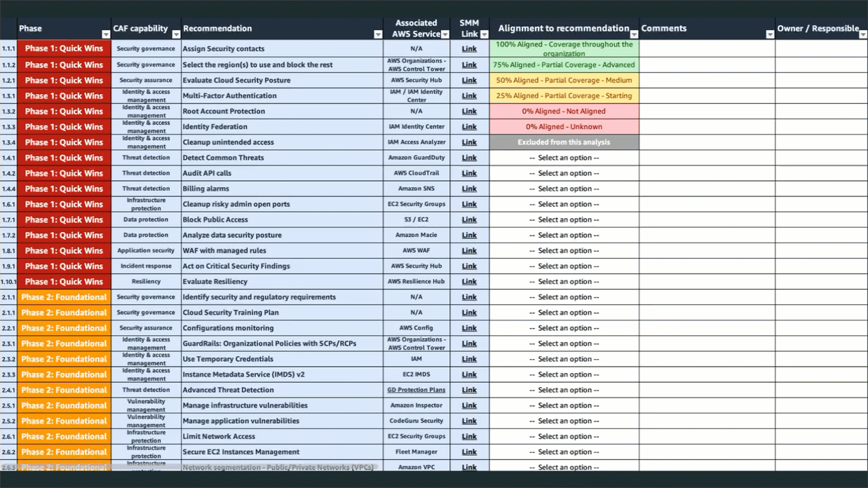Select alignment option for Billing alarms row
This screenshot has width=868, height=488.
564,189
